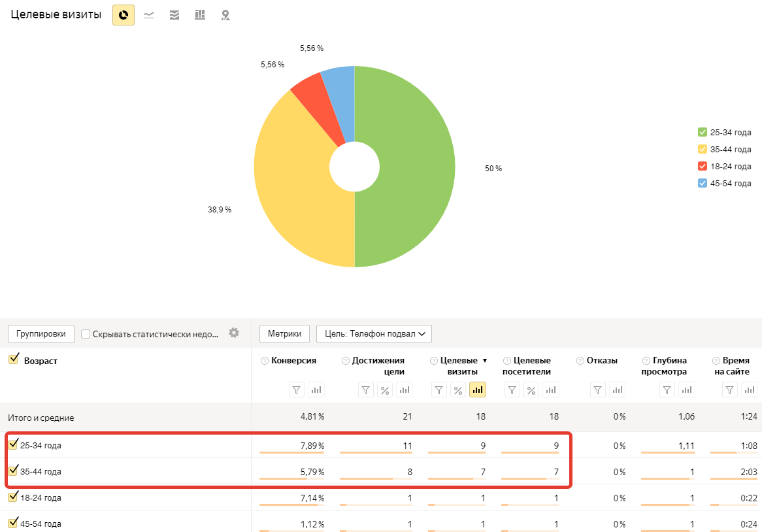The image size is (762, 532).
Task: Switch to the column chart view icon
Action: coord(200,15)
